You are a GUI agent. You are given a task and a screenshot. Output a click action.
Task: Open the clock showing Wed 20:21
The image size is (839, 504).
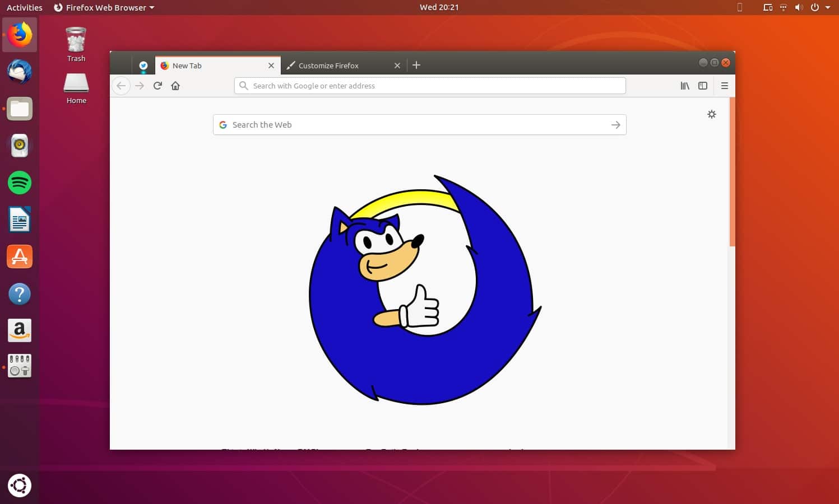(439, 7)
